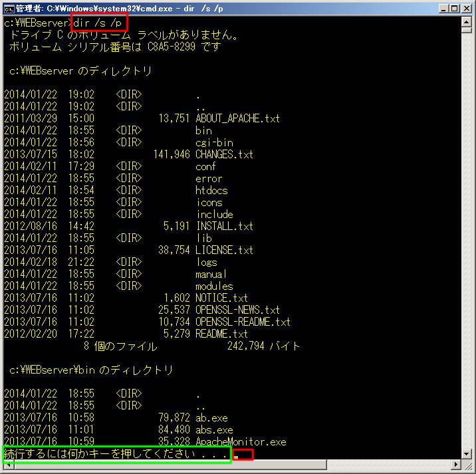Click the file name OPENSSL-NEWS.txt
This screenshot has height=474, width=476.
237,310
